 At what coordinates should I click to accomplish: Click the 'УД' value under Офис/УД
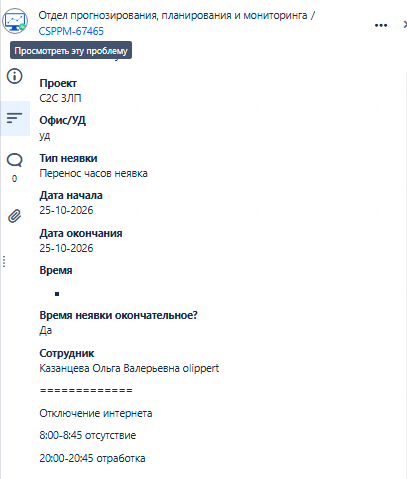(45, 136)
